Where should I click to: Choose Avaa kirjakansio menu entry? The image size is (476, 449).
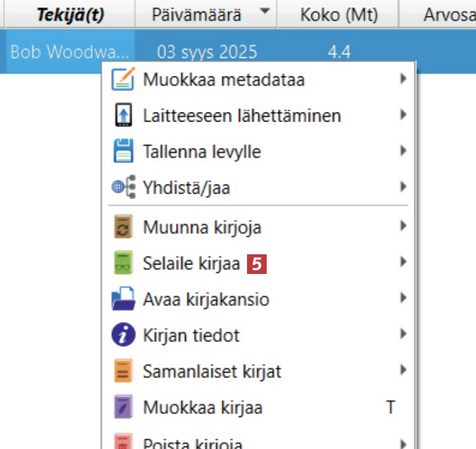(x=259, y=299)
